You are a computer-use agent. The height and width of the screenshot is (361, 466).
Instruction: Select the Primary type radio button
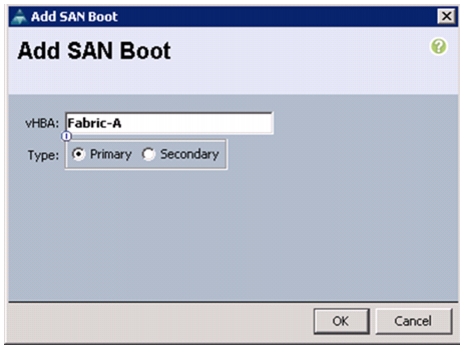click(79, 154)
